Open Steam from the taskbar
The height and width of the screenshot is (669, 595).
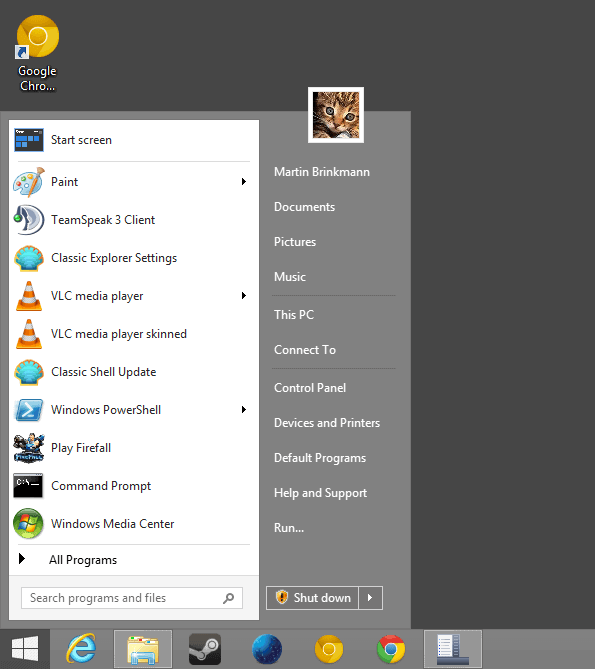point(205,649)
